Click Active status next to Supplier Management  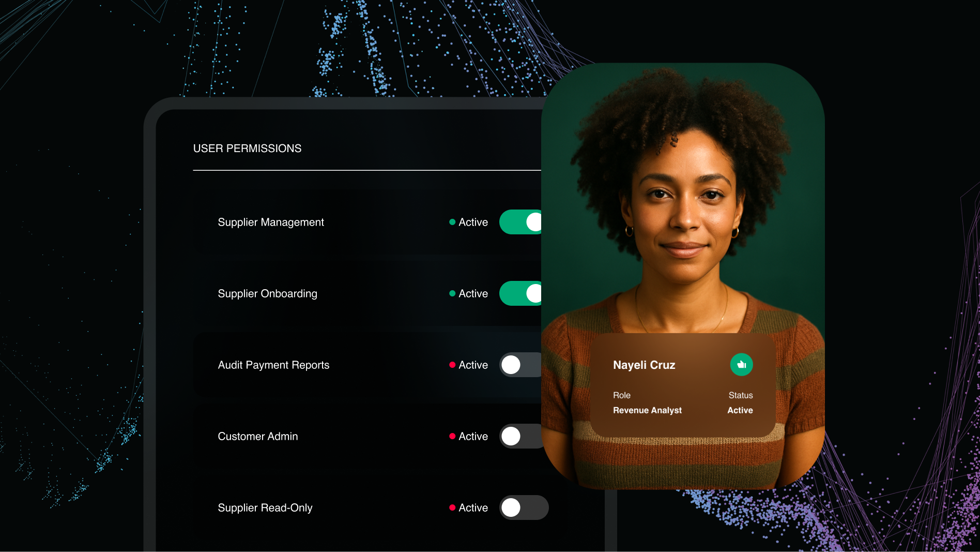click(x=468, y=222)
